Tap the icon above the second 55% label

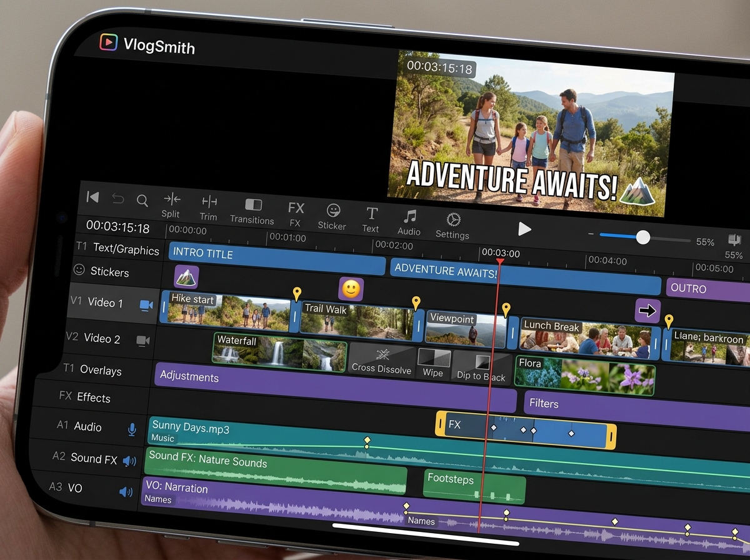734,240
